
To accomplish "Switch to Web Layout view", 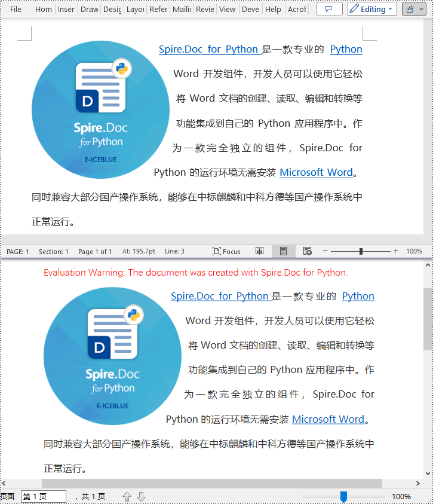I will point(307,251).
